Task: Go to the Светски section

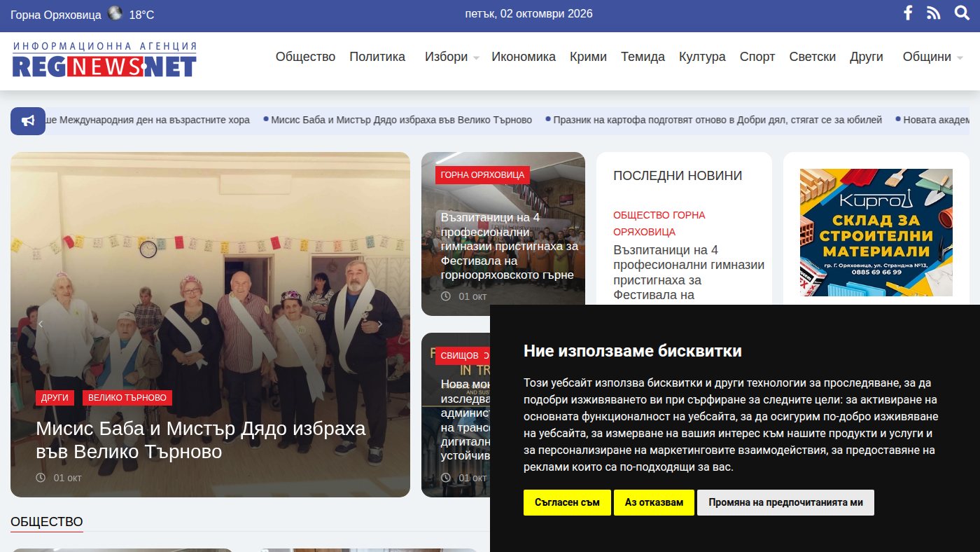Action: pyautogui.click(x=812, y=57)
